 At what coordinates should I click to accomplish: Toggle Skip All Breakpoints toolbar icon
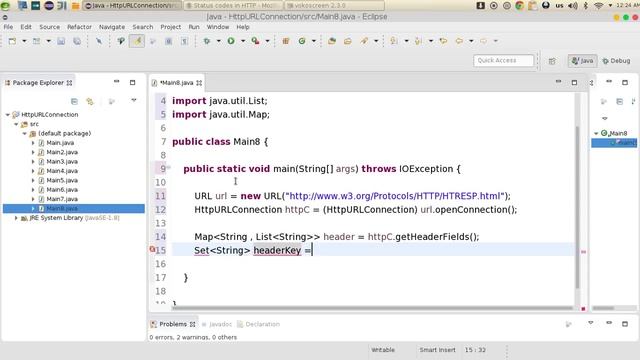tap(99, 41)
